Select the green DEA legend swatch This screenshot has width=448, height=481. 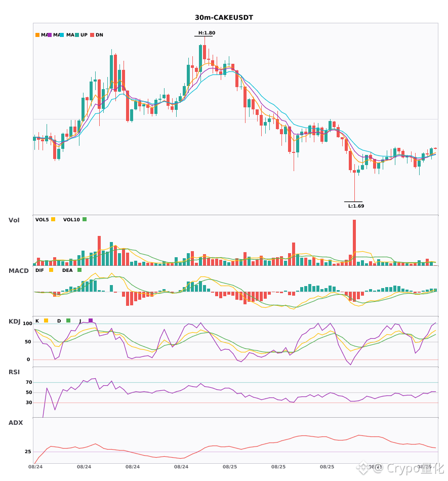[79, 270]
